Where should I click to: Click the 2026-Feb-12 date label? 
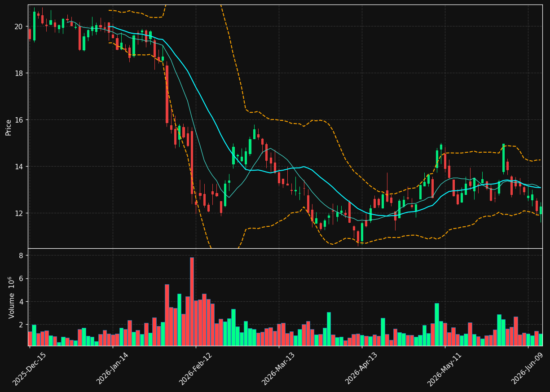pos(195,369)
